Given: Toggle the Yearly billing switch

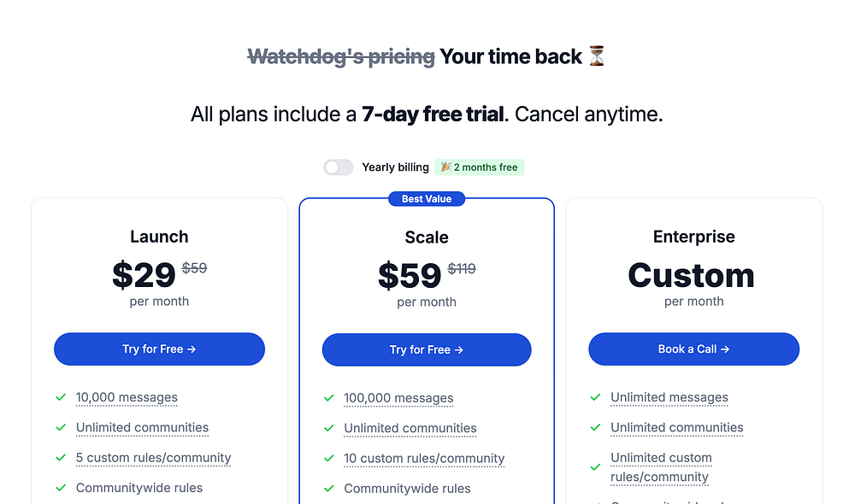Looking at the screenshot, I should tap(339, 167).
